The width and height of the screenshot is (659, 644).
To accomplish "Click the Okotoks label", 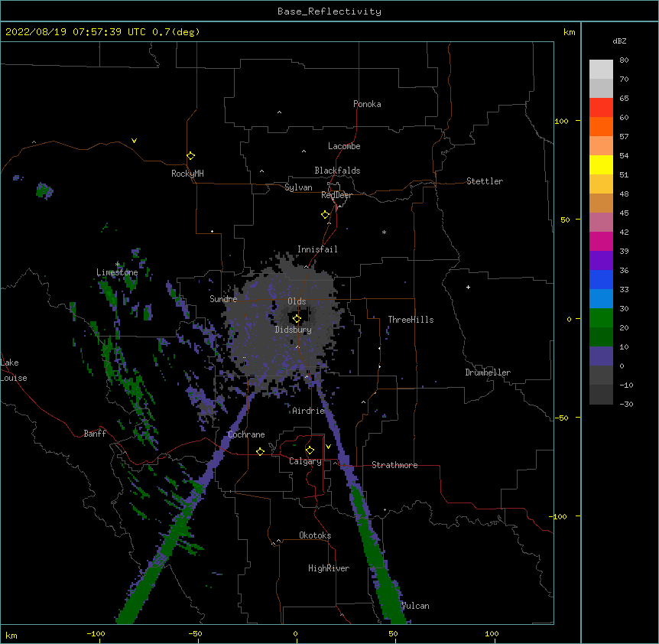I will point(315,535).
